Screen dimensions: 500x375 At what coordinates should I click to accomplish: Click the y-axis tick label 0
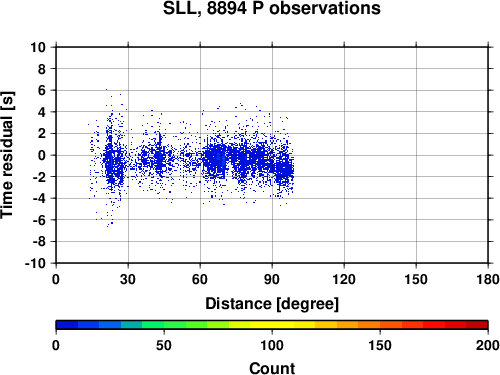tap(42, 155)
